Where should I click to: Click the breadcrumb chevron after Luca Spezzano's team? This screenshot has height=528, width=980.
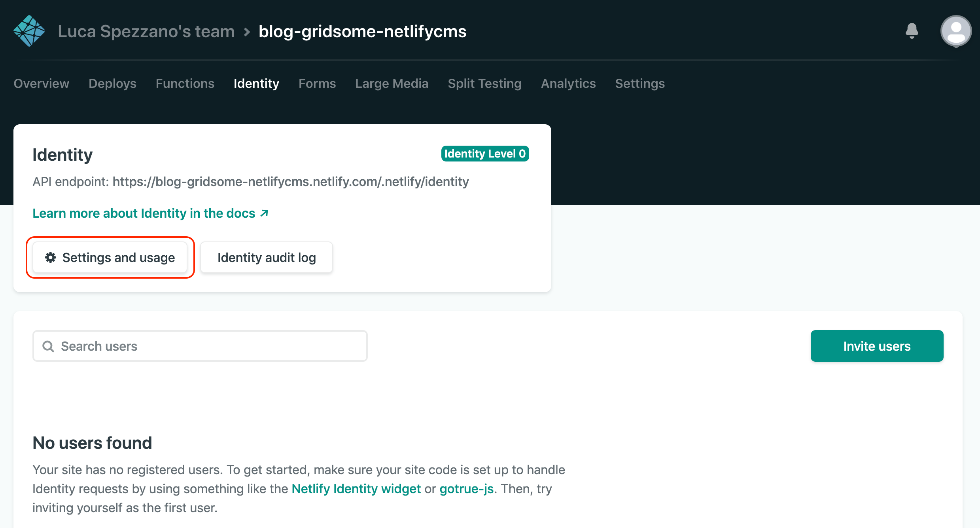[x=247, y=31]
